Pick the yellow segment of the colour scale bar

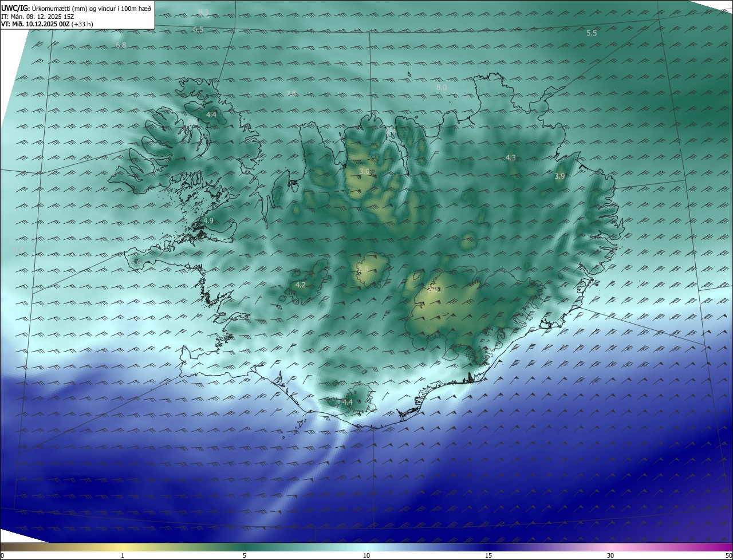pyautogui.click(x=123, y=547)
